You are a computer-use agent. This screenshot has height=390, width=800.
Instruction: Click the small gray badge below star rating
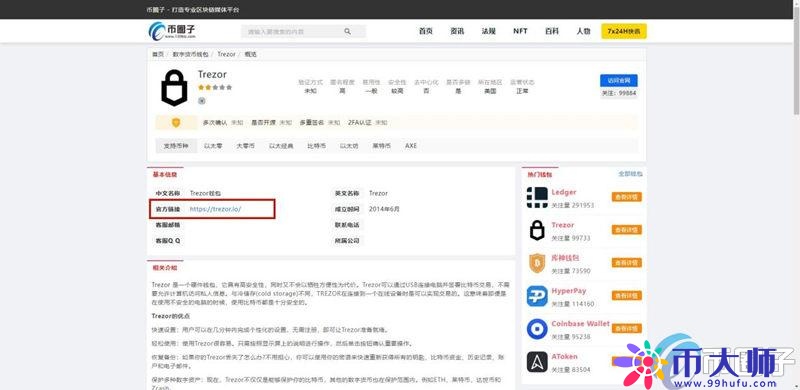pyautogui.click(x=202, y=101)
